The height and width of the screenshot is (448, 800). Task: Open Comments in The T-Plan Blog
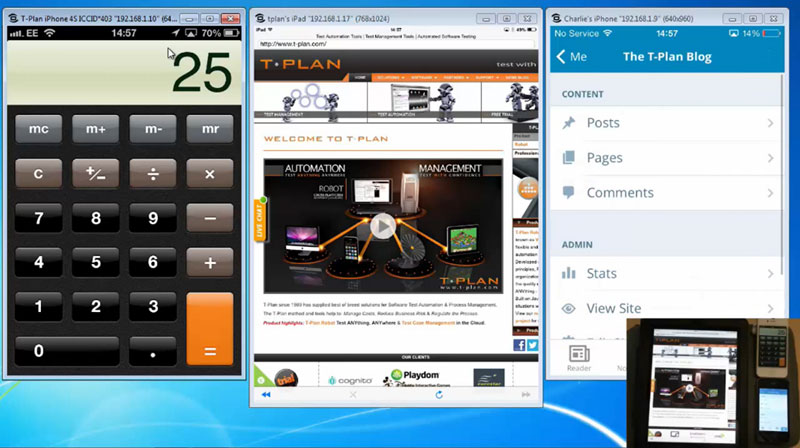pyautogui.click(x=666, y=192)
